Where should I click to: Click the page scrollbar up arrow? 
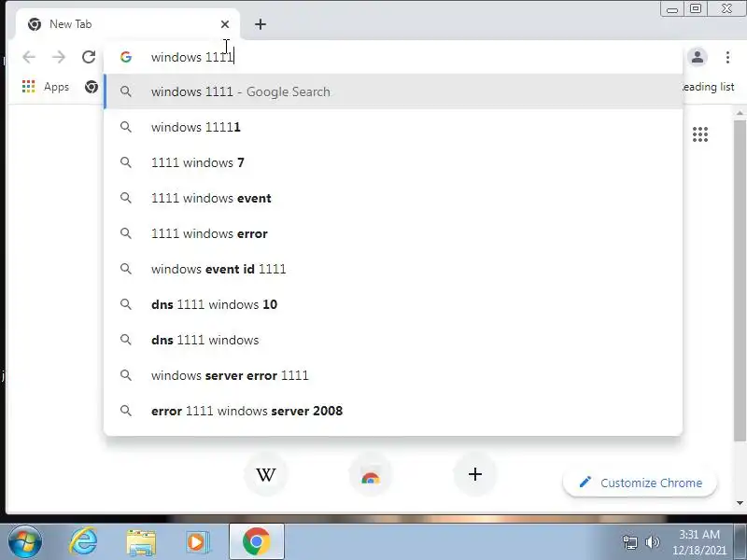[x=740, y=113]
